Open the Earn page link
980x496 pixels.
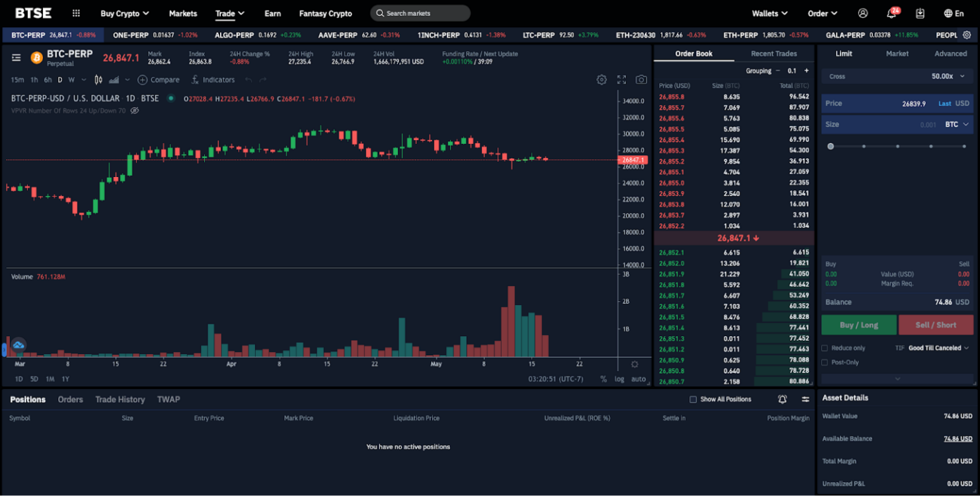coord(272,13)
